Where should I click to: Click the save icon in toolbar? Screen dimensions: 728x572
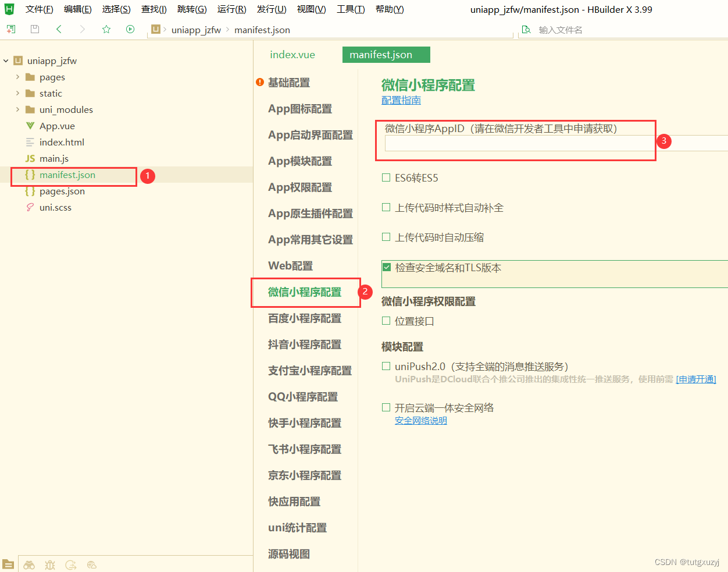34,28
